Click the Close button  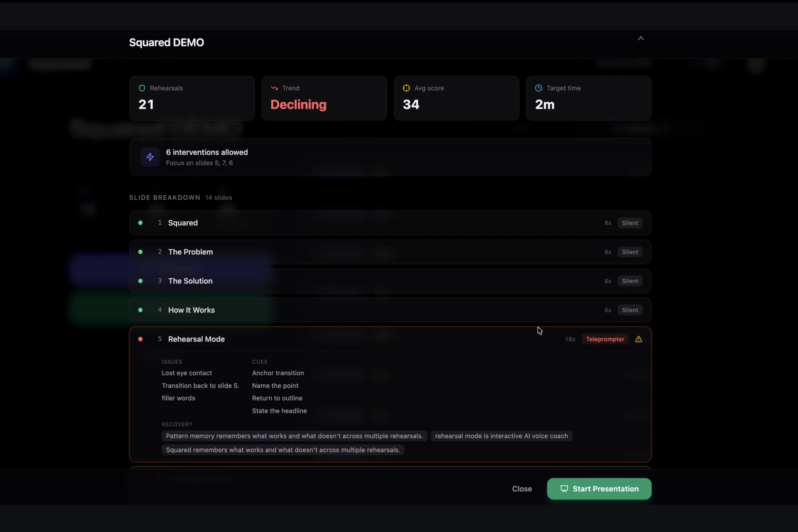tap(522, 489)
